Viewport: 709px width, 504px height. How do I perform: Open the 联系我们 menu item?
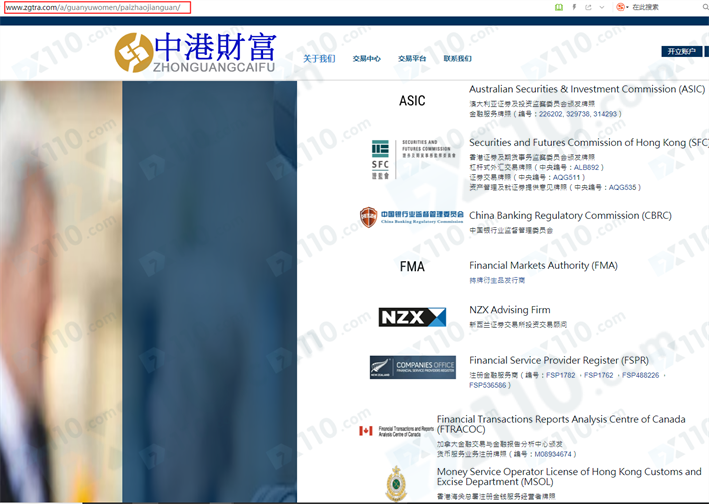457,58
